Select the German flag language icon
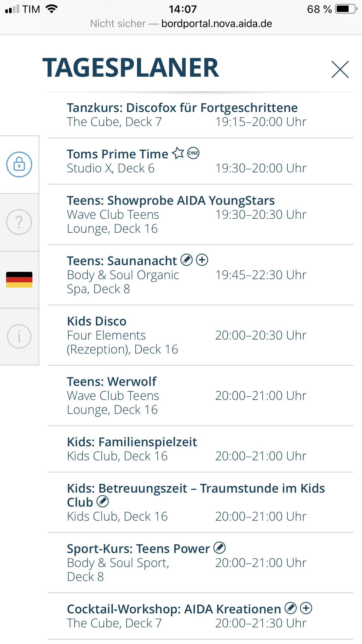362x644 pixels. click(19, 280)
